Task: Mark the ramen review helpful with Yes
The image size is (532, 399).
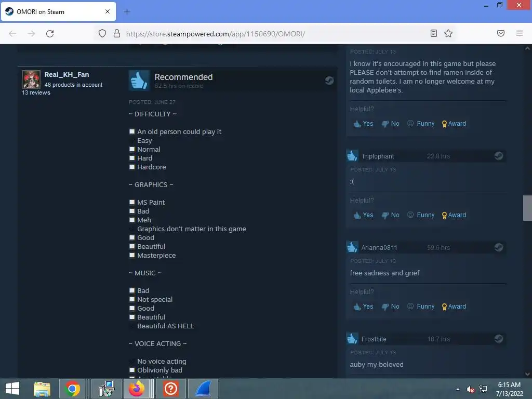Action: tap(363, 124)
